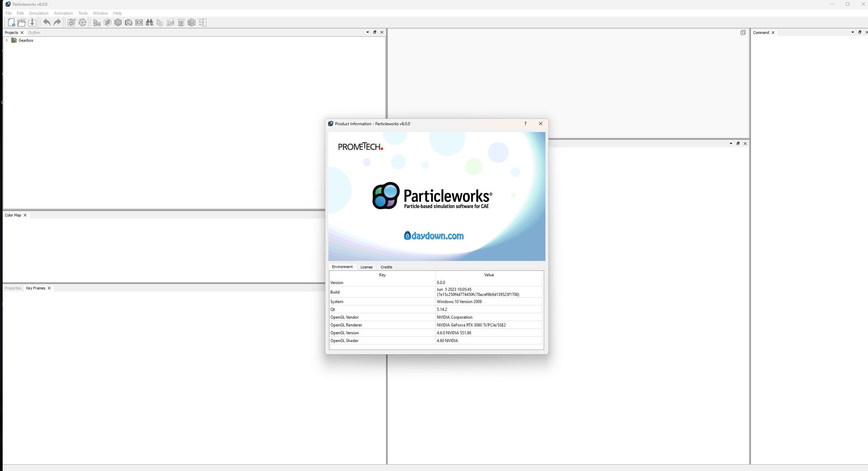The width and height of the screenshot is (868, 471).
Task: Open the clipboard-gear settings toolbar icon
Action: point(72,22)
